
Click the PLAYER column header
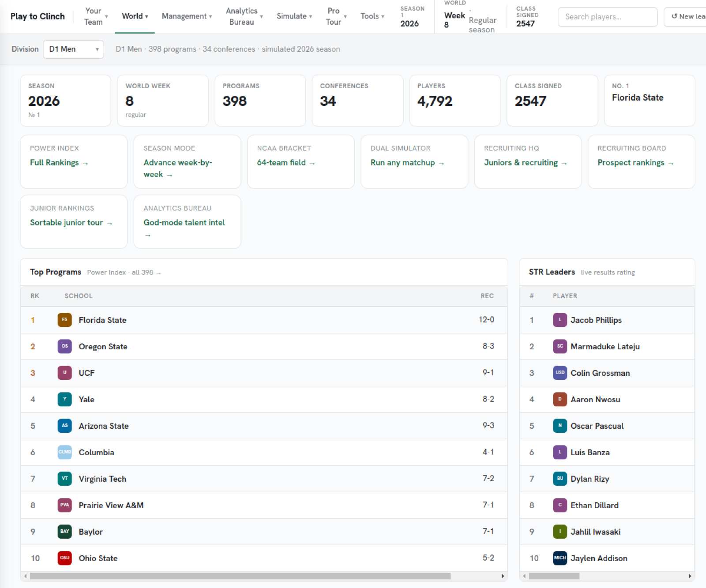pos(565,296)
